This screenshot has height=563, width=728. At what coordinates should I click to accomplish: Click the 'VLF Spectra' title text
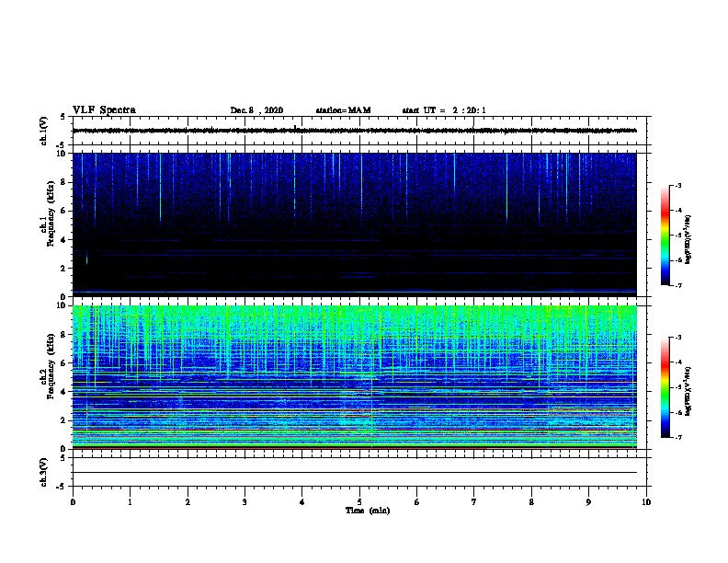point(104,110)
